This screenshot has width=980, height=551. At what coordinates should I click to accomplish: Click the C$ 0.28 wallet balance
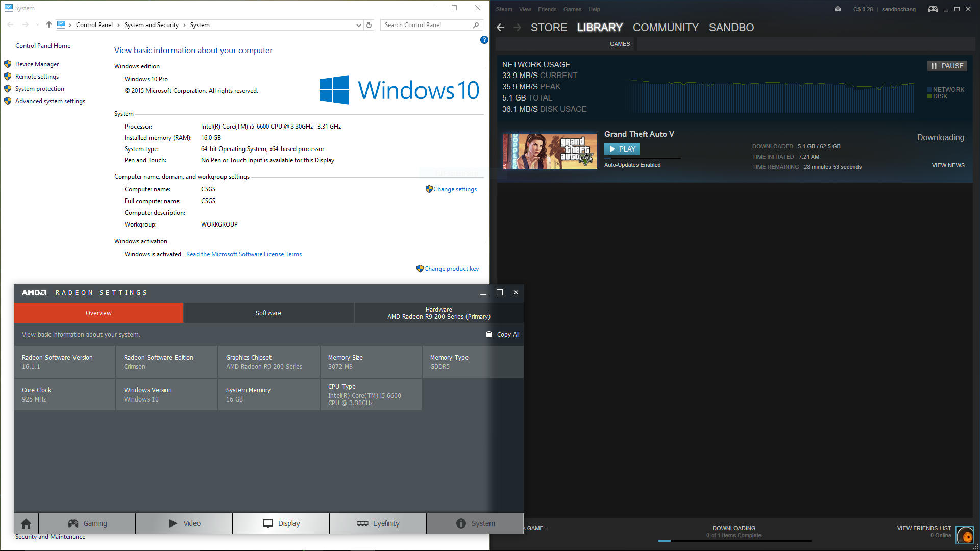[863, 9]
